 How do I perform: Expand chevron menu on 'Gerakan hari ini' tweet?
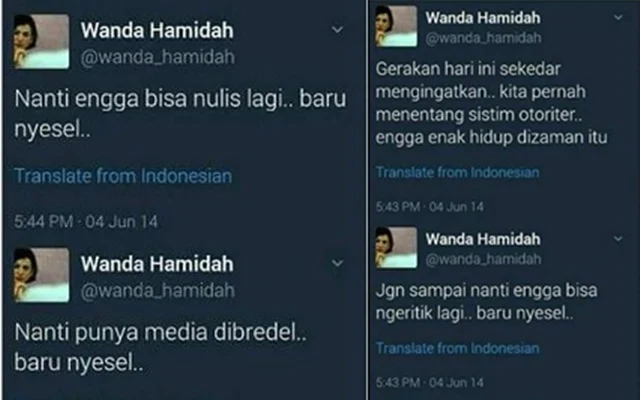pos(618,18)
